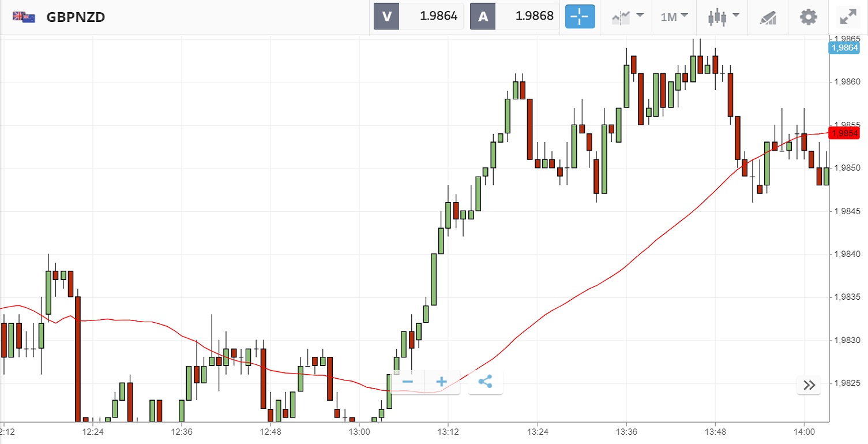Open the compare chart dropdown
This screenshot has width=868, height=444.
point(627,17)
